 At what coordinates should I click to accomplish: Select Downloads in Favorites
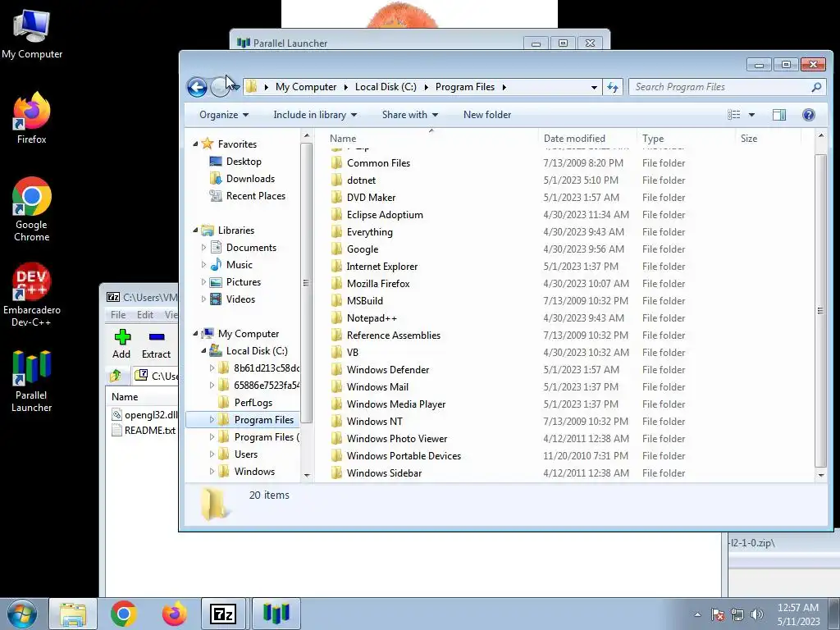tap(250, 178)
